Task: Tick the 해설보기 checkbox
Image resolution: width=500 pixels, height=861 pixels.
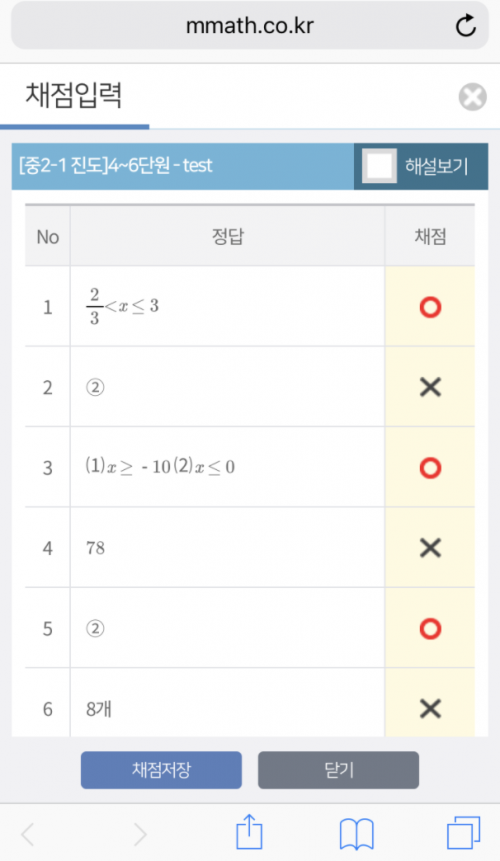Action: 379,166
